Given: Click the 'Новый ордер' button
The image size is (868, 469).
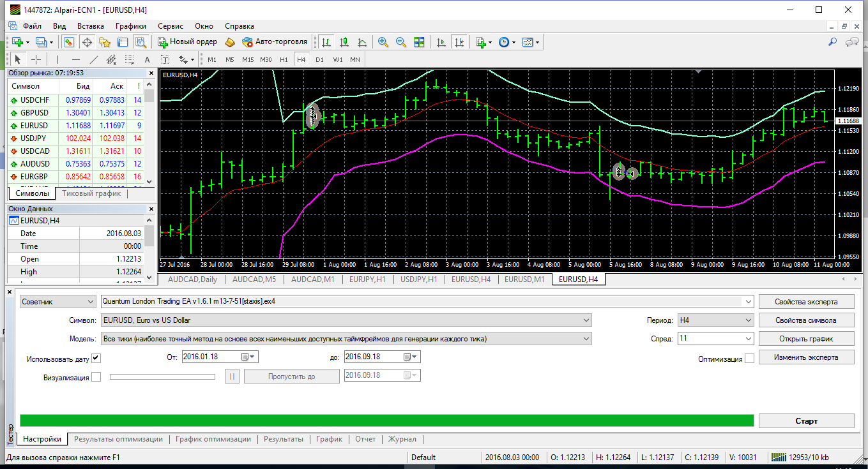Looking at the screenshot, I should [187, 42].
